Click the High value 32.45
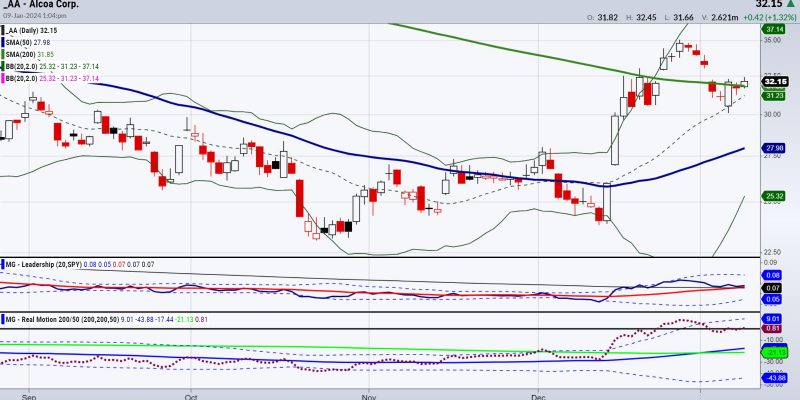 pos(646,17)
